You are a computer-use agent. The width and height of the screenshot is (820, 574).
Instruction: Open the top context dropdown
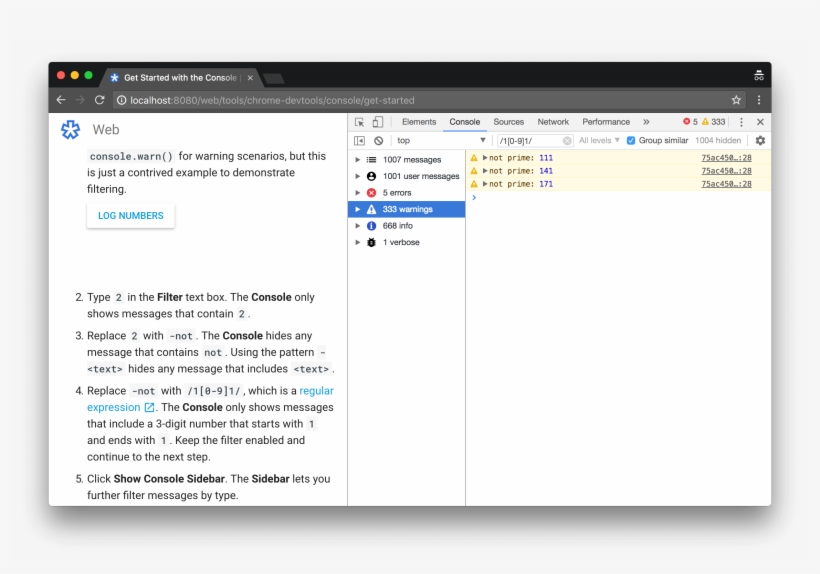tap(440, 141)
